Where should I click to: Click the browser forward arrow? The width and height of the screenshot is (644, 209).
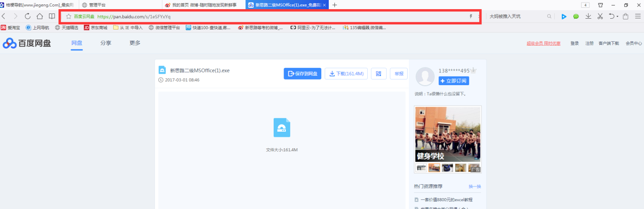point(16,17)
